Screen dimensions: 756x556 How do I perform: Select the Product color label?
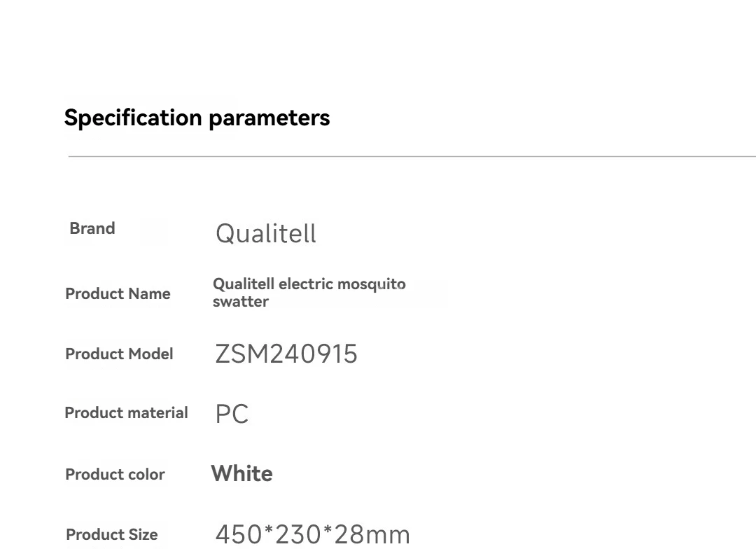[x=115, y=475]
